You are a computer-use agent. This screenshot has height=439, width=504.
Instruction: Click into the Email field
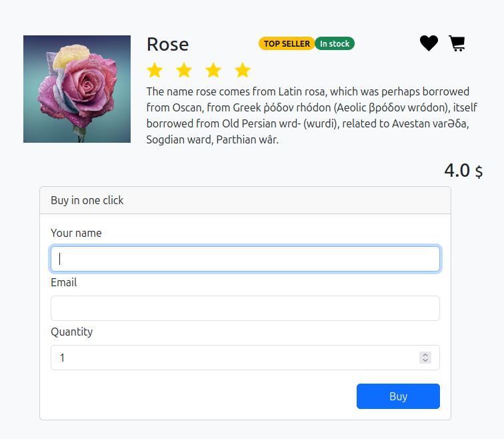pyautogui.click(x=245, y=308)
